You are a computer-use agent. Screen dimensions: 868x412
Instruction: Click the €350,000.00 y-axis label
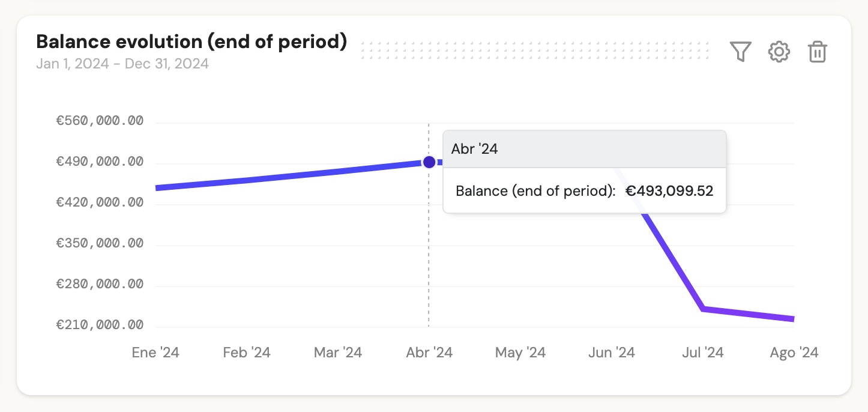click(x=100, y=243)
